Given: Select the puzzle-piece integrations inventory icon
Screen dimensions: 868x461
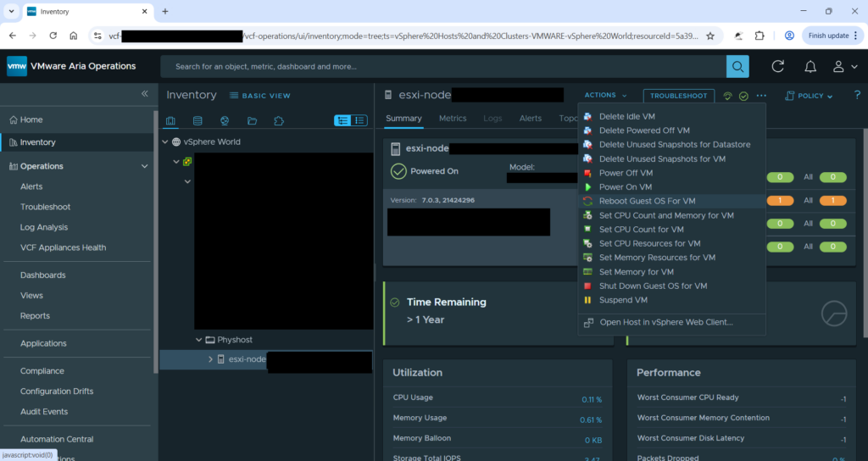Looking at the screenshot, I should point(279,120).
